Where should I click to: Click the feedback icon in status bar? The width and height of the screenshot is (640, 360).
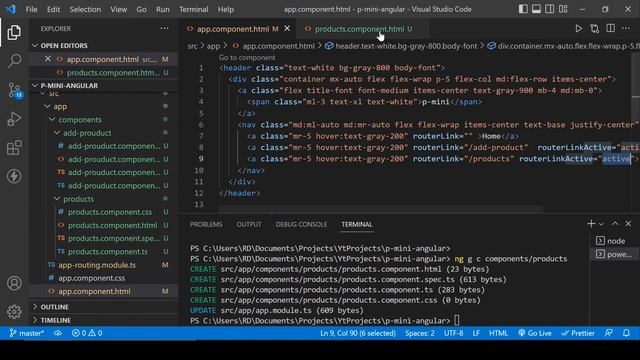pos(609,333)
